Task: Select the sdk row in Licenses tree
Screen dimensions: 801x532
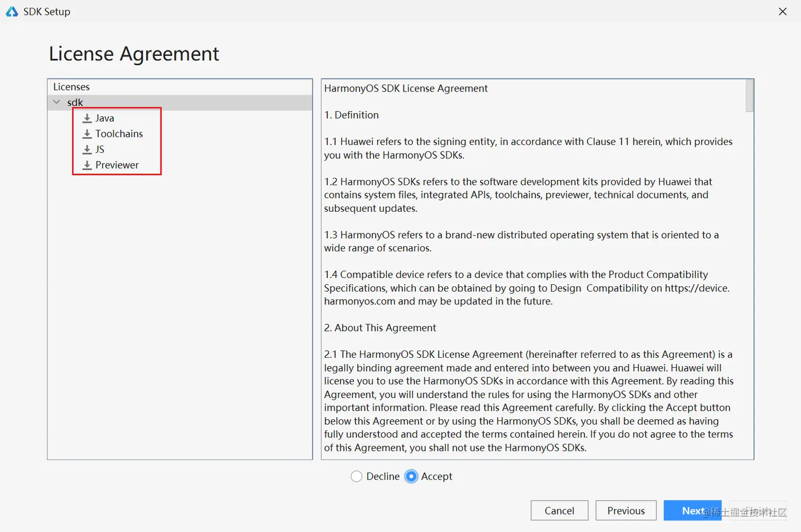Action: click(x=180, y=102)
